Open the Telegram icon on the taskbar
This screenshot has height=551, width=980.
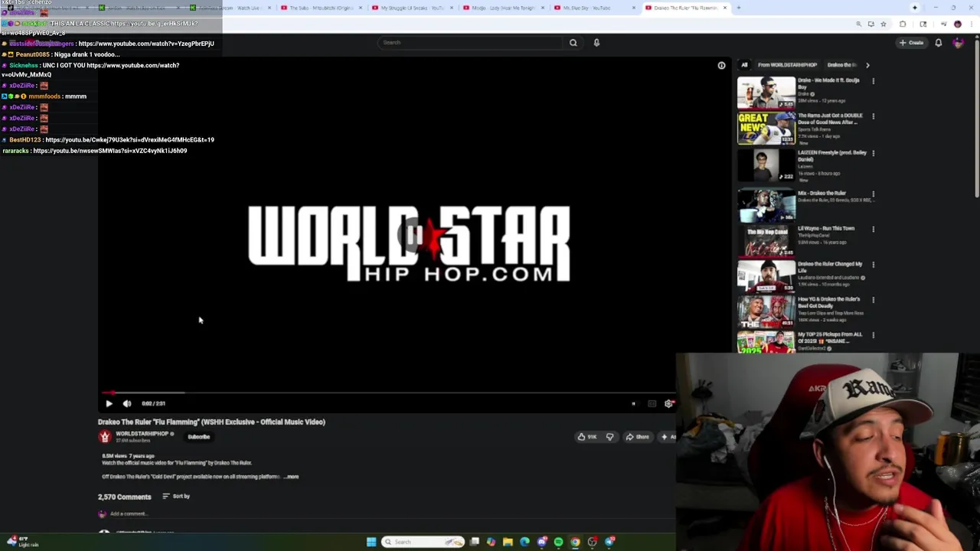click(x=610, y=542)
